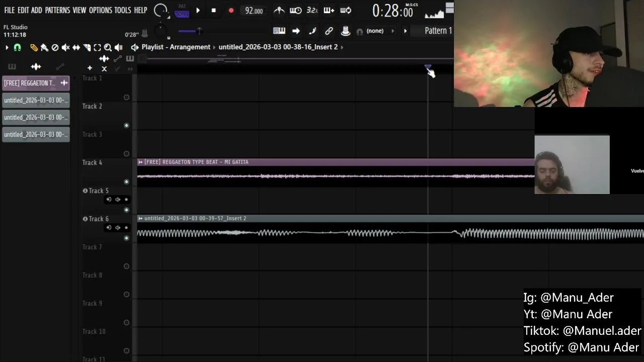Image resolution: width=644 pixels, height=362 pixels.
Task: Open untitled 00-39-57 Insert 2 clip menu
Action: coord(140,218)
